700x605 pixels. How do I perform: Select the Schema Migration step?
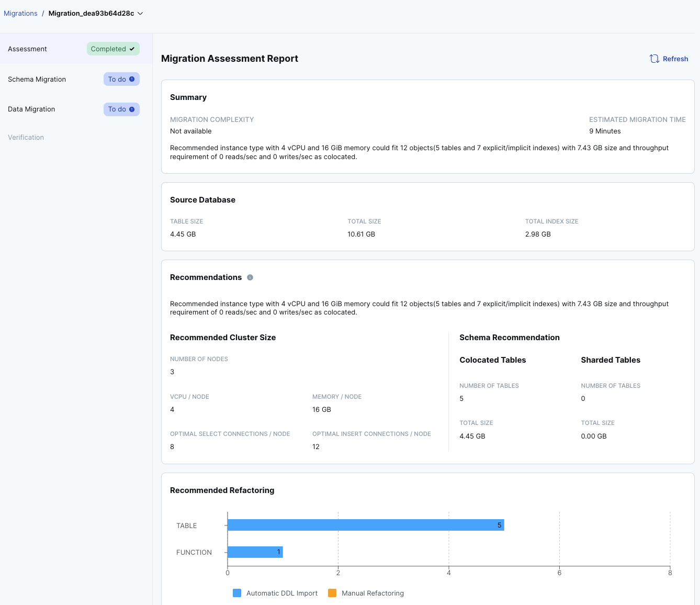click(x=37, y=79)
